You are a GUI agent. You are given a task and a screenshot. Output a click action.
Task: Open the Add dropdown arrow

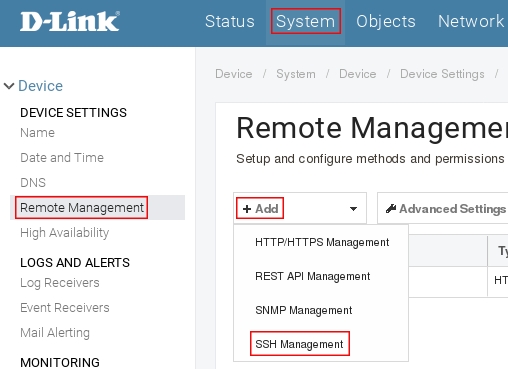click(353, 209)
